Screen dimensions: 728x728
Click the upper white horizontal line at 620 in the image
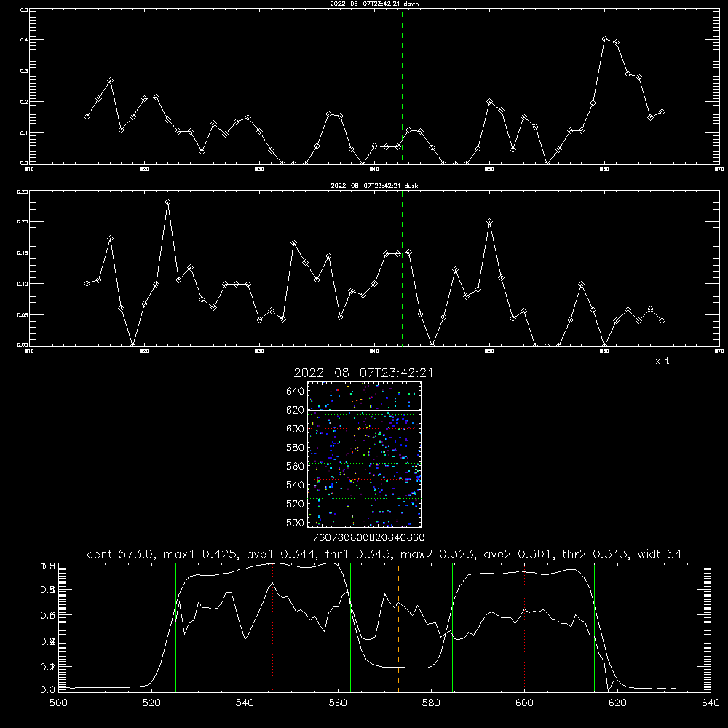pos(365,410)
